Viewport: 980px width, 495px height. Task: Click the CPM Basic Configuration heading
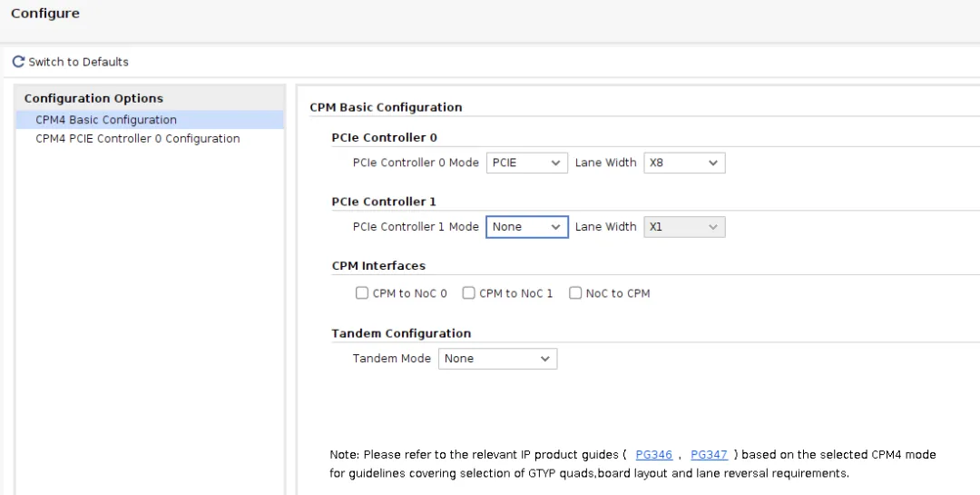coord(386,107)
